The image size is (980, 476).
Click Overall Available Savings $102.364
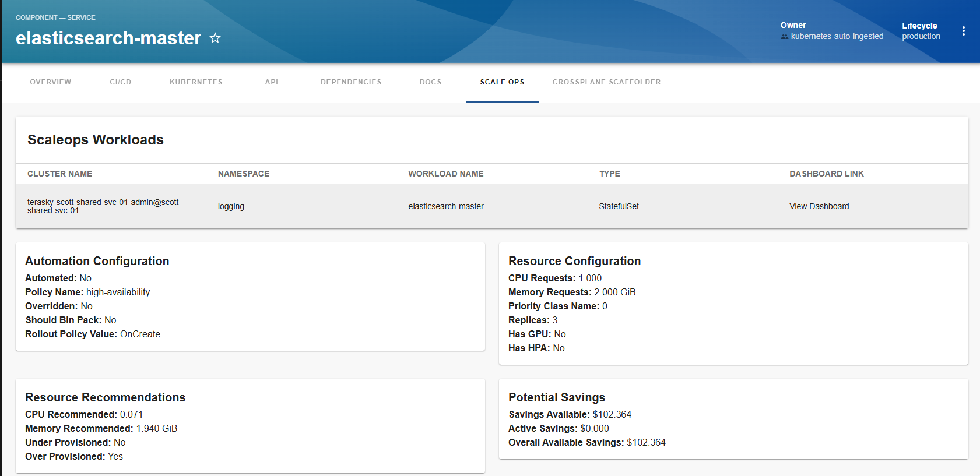pos(587,442)
